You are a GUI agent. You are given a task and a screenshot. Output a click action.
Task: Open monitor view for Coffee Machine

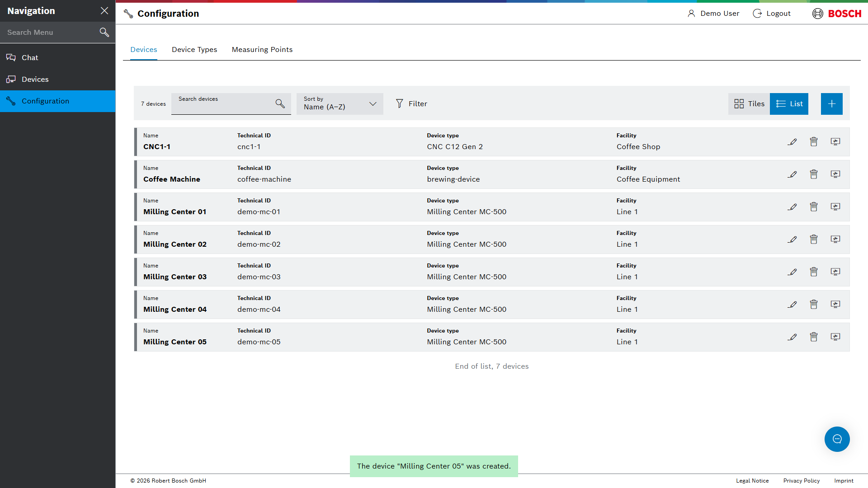click(x=835, y=174)
